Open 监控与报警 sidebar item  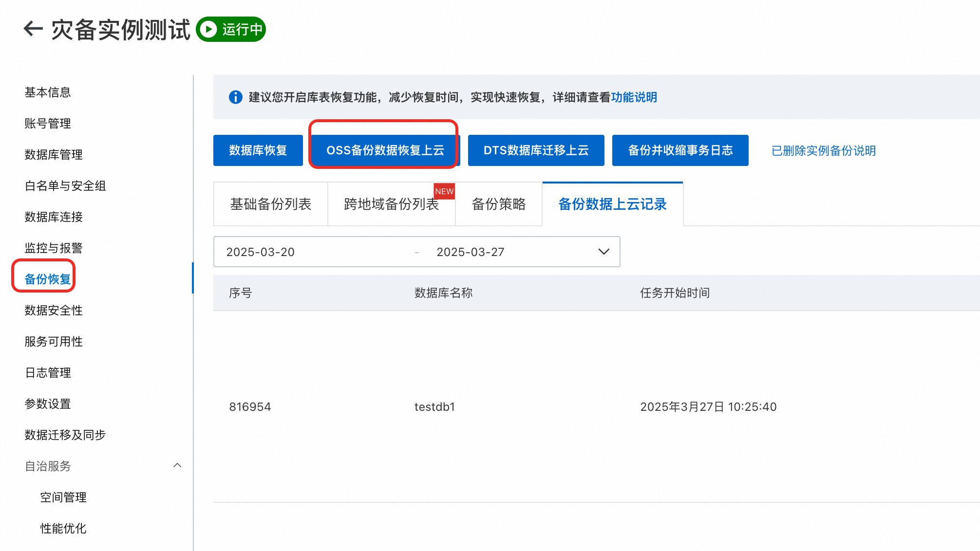(x=54, y=248)
